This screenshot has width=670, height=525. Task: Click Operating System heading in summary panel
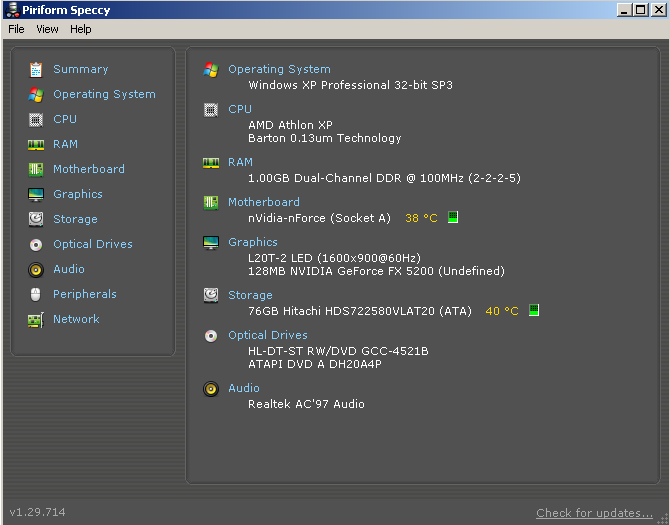(x=279, y=69)
